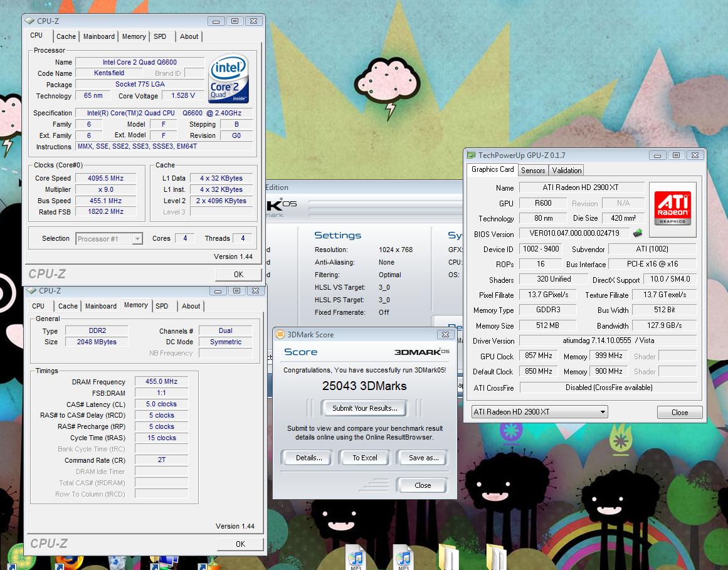Click the Cycle Time value 15 clocks
This screenshot has width=728, height=570.
[161, 438]
